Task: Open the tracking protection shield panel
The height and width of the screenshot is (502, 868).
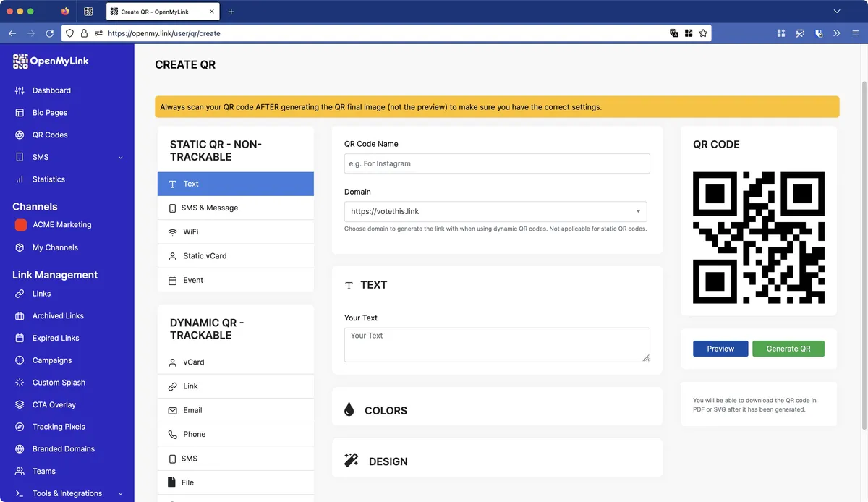Action: pos(70,33)
